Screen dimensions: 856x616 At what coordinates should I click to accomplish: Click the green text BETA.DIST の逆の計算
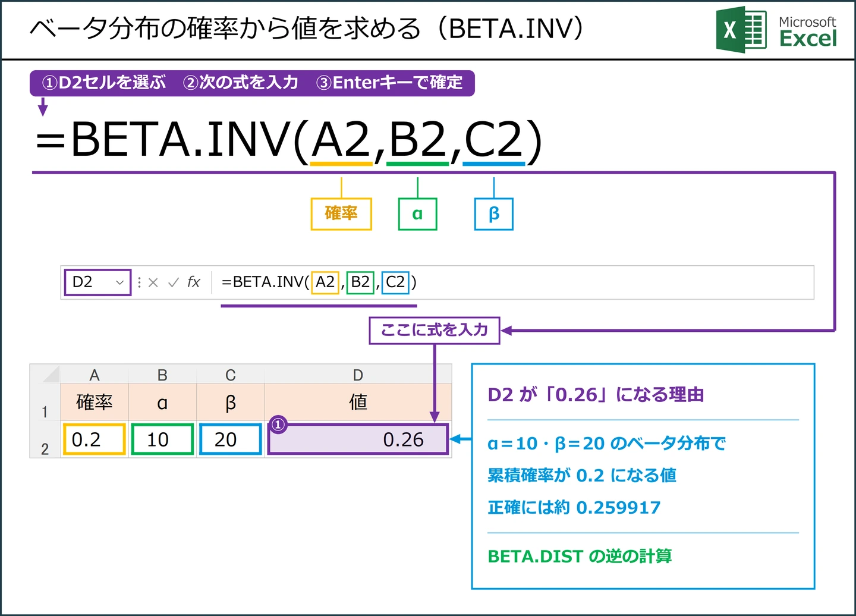(580, 557)
